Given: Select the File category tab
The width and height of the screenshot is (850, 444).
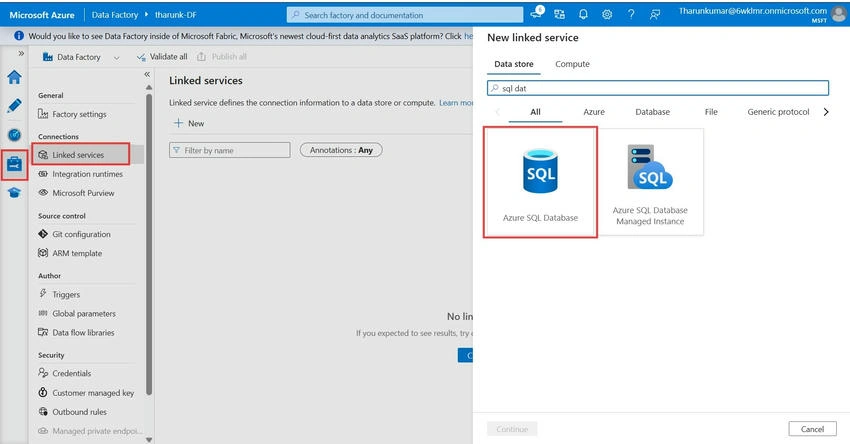Looking at the screenshot, I should pos(711,112).
